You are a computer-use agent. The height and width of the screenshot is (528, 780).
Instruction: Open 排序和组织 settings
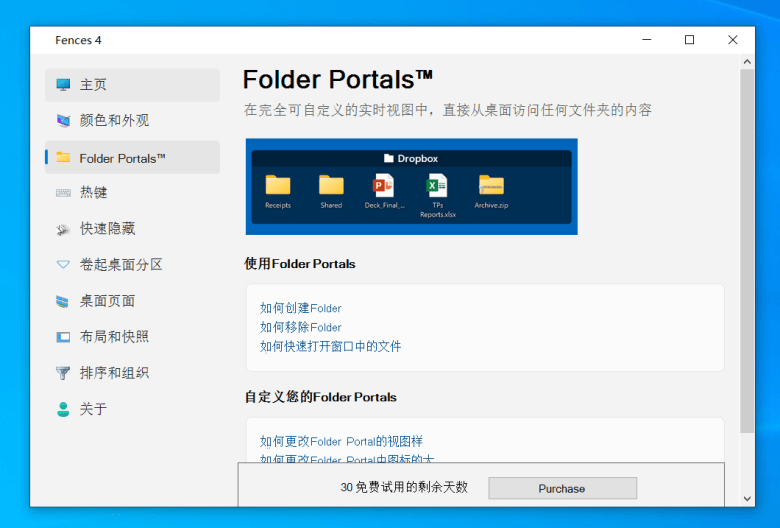(x=132, y=373)
